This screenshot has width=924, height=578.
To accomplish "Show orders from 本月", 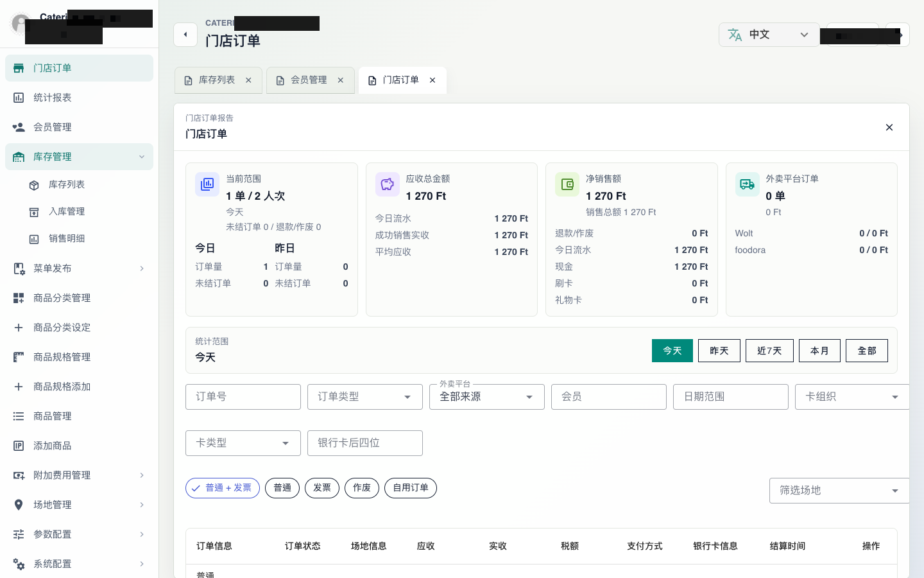I will pyautogui.click(x=819, y=351).
